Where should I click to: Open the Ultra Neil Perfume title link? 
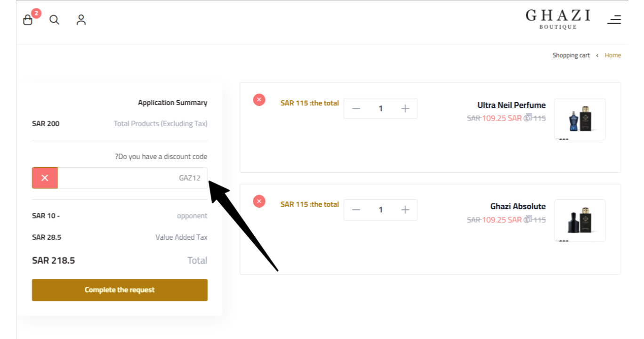(x=511, y=105)
